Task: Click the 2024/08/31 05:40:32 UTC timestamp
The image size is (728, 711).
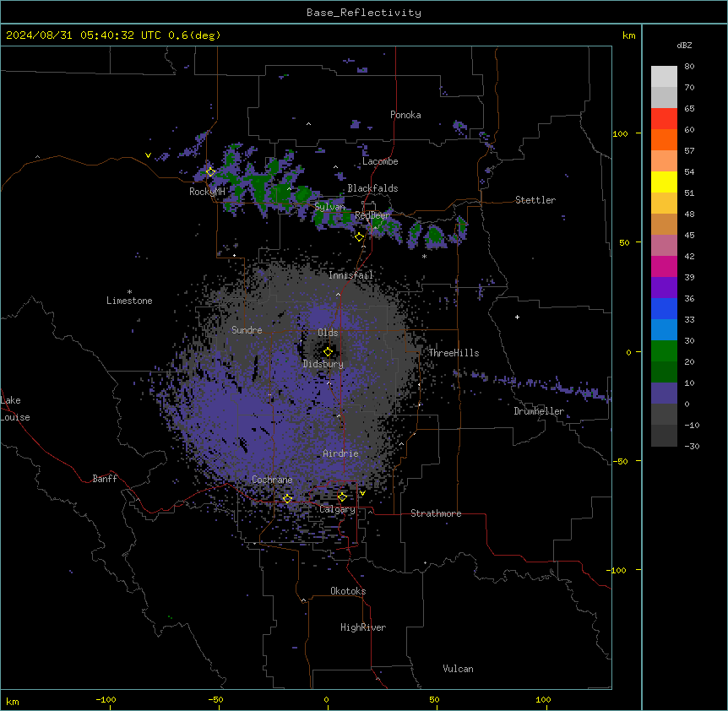Action: (x=84, y=35)
